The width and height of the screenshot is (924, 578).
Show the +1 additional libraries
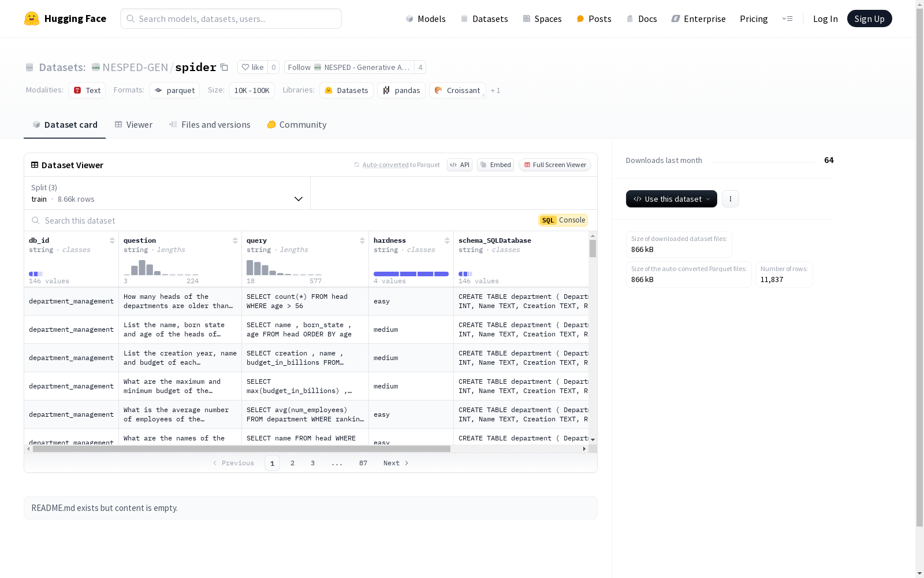(495, 90)
